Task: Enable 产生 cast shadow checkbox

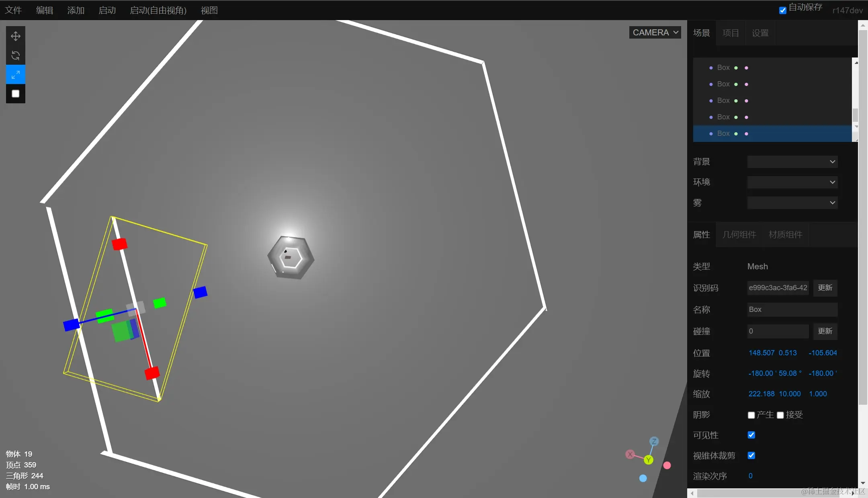Action: 751,415
